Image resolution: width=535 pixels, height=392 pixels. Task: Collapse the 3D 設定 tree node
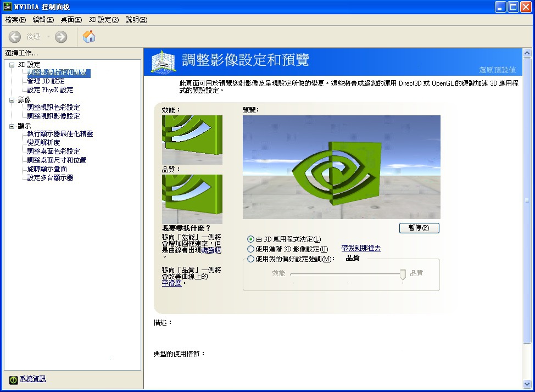point(12,64)
